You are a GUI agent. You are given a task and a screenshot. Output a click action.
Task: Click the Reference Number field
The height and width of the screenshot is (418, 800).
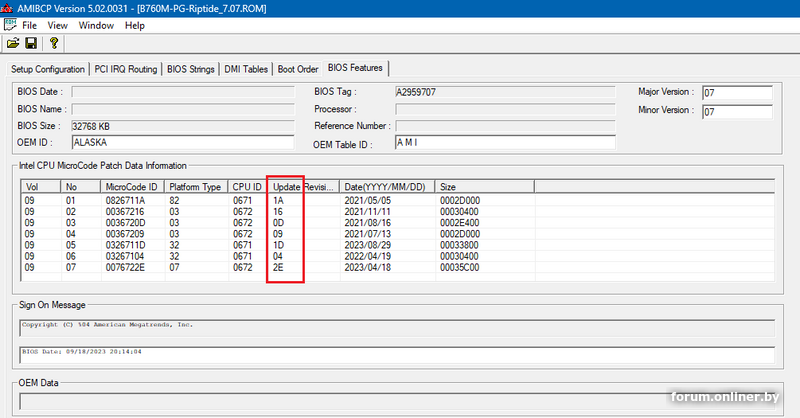pos(505,126)
